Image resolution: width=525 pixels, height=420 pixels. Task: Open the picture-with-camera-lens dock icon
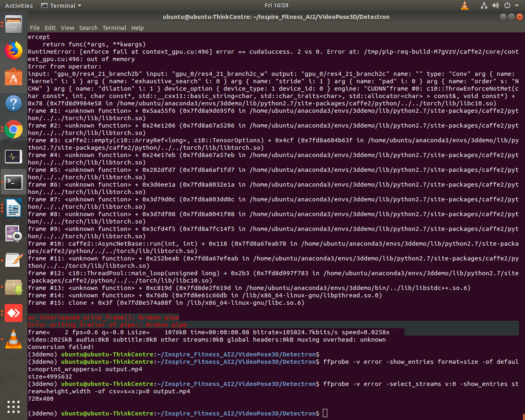pyautogui.click(x=14, y=234)
